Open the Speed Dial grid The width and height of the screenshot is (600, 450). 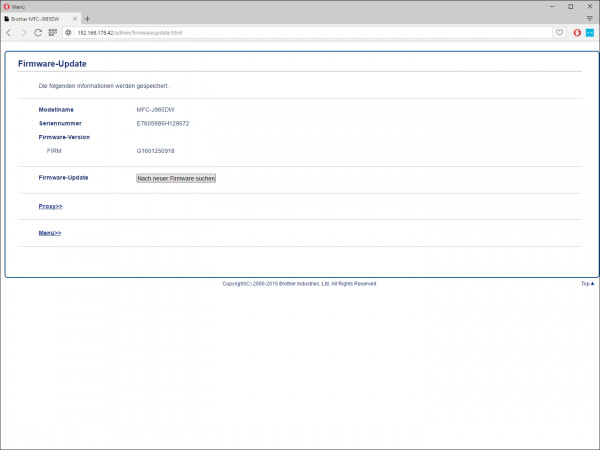[x=53, y=32]
